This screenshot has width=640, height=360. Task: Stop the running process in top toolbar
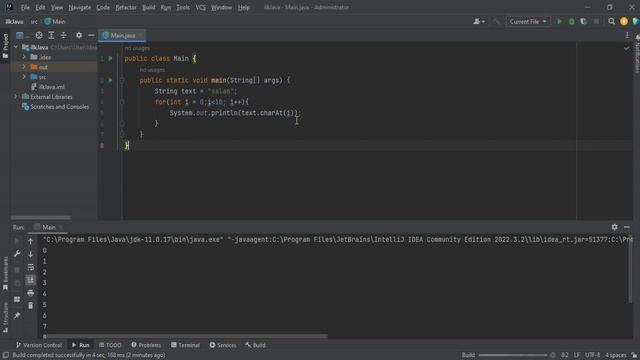point(596,22)
